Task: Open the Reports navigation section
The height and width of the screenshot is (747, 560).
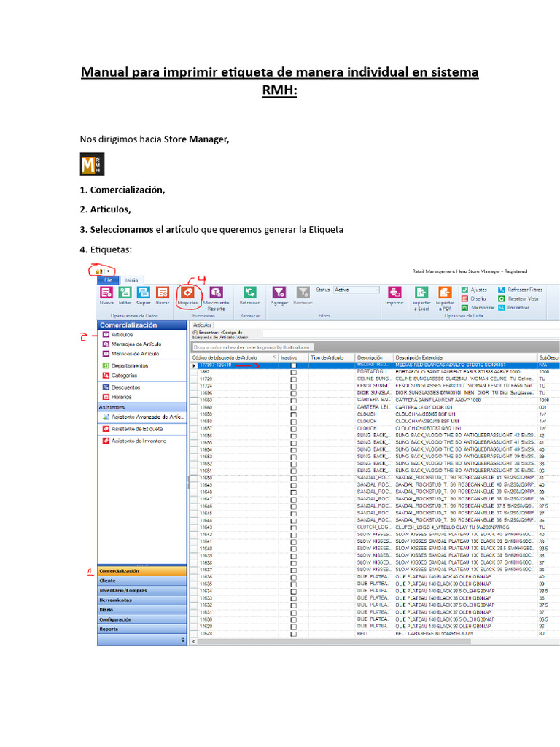Action: pyautogui.click(x=142, y=630)
